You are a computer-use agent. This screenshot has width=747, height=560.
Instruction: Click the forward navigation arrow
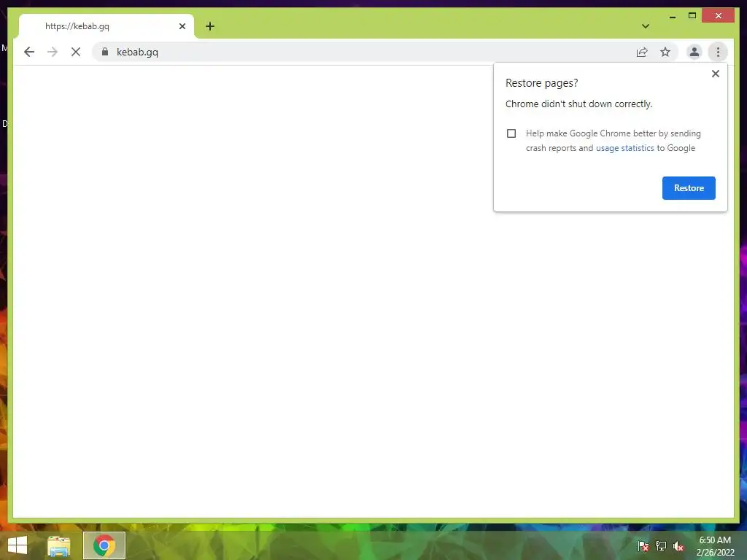point(53,52)
